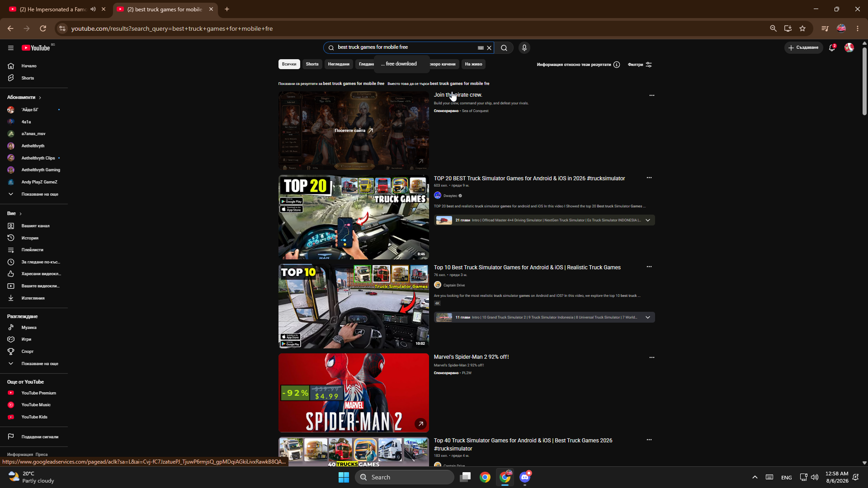Open the account avatar menu
Screen dimensions: 868x488
(x=849, y=47)
